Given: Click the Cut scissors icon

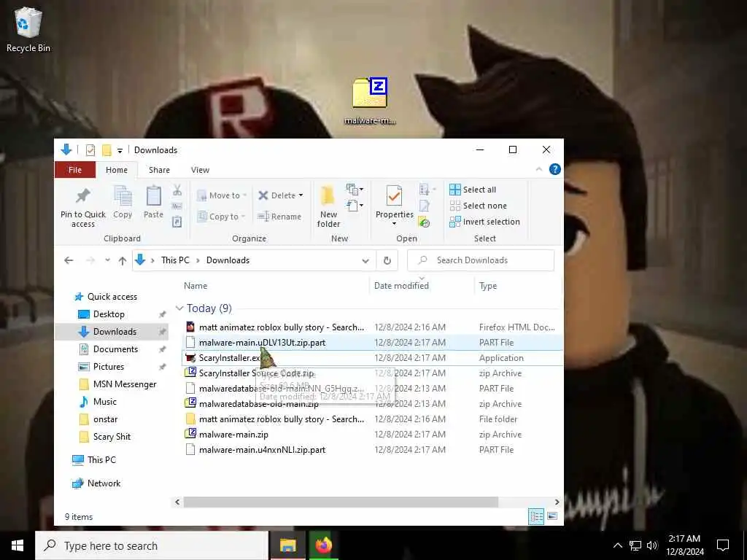Looking at the screenshot, I should [x=177, y=190].
